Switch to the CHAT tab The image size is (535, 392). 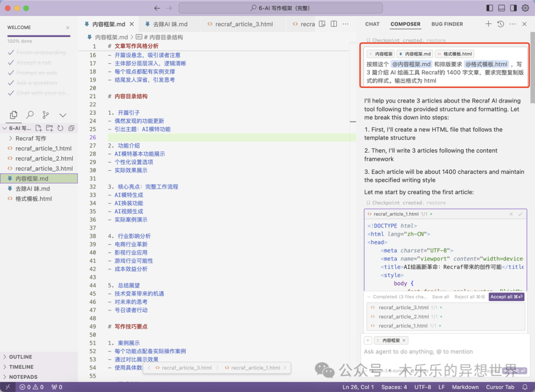(x=372, y=24)
